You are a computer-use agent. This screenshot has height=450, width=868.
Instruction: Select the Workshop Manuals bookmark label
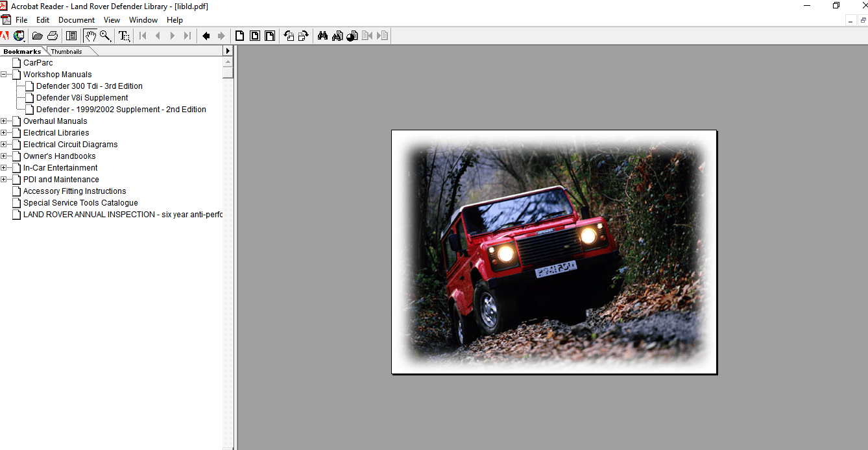(x=58, y=75)
